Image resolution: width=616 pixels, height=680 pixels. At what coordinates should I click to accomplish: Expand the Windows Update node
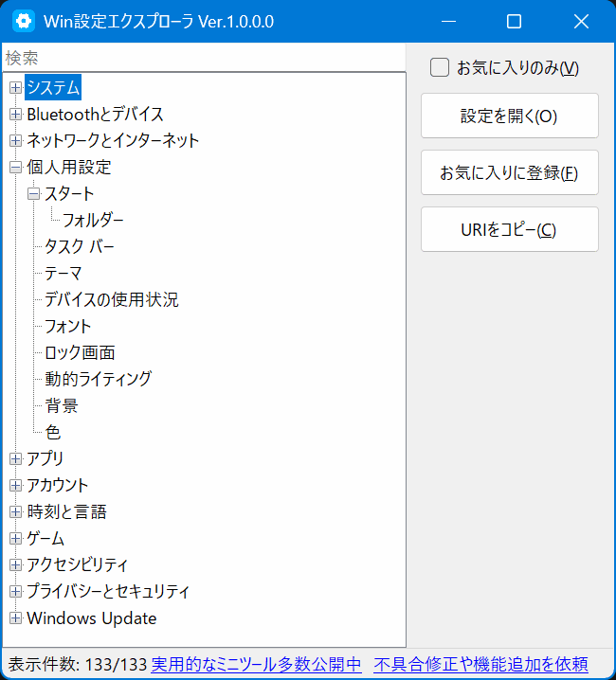[x=15, y=618]
